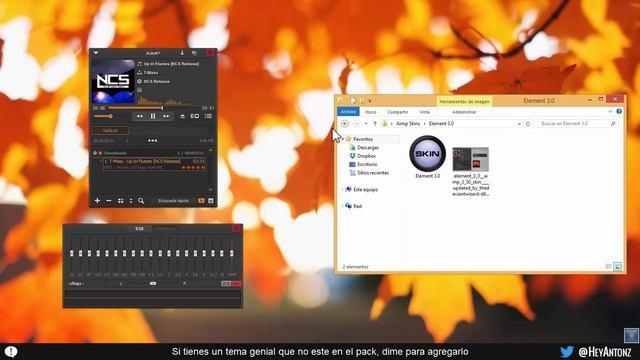Collapse the Favoritos tree node
The height and width of the screenshot is (360, 640).
click(342, 139)
